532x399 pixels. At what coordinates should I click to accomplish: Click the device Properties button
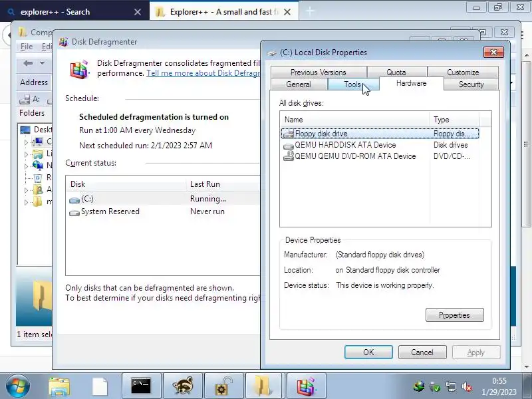[454, 315]
